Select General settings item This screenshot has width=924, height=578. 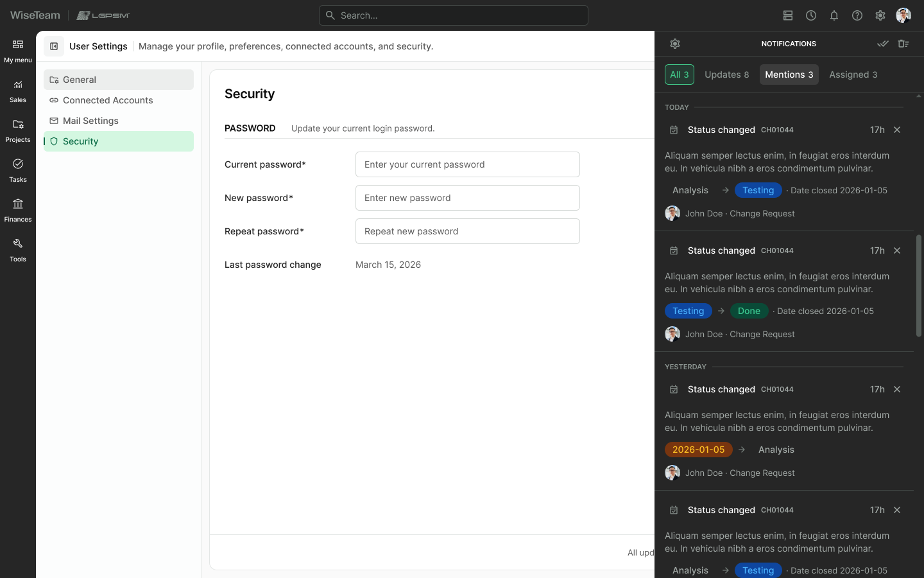[119, 80]
